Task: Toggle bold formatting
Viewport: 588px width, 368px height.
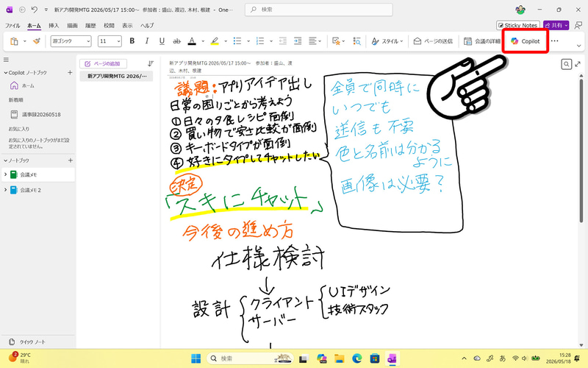Action: click(x=132, y=41)
